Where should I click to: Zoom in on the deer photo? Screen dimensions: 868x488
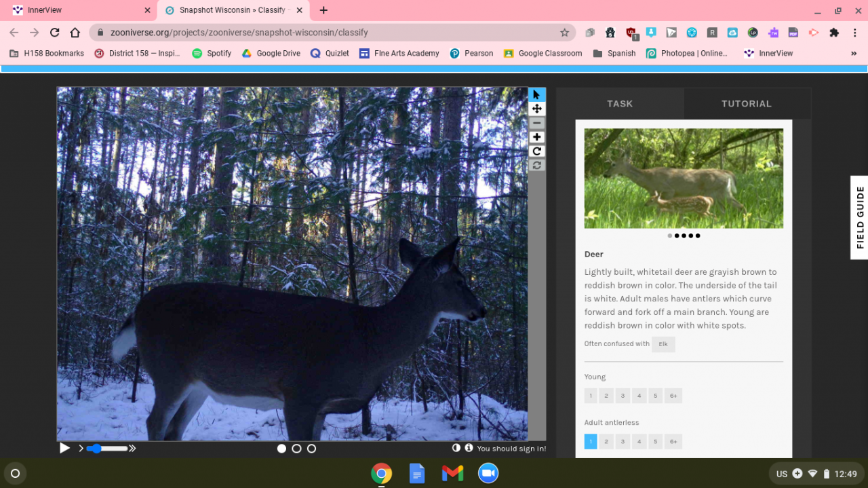click(536, 137)
